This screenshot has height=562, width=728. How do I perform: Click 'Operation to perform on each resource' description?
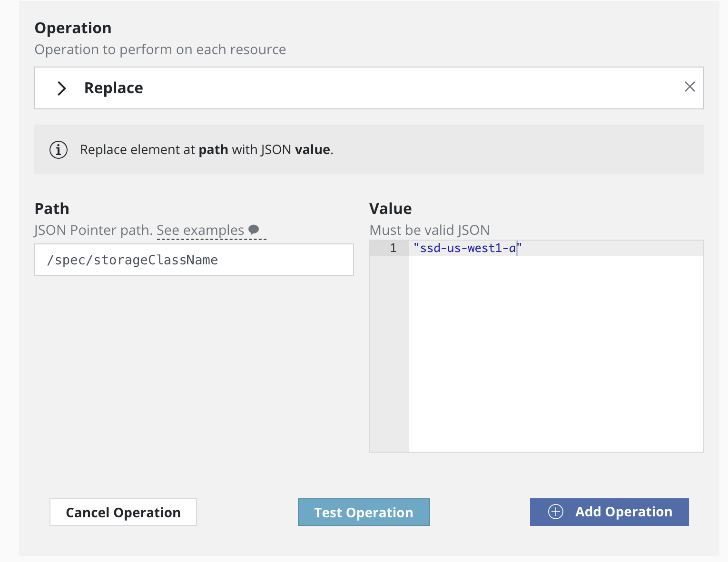[160, 49]
